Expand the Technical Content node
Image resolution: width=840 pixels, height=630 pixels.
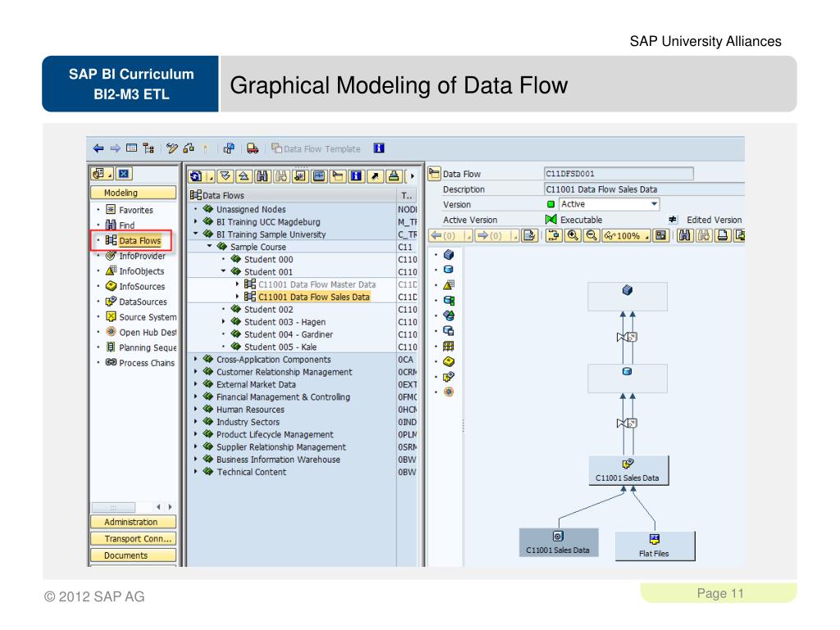[x=195, y=472]
